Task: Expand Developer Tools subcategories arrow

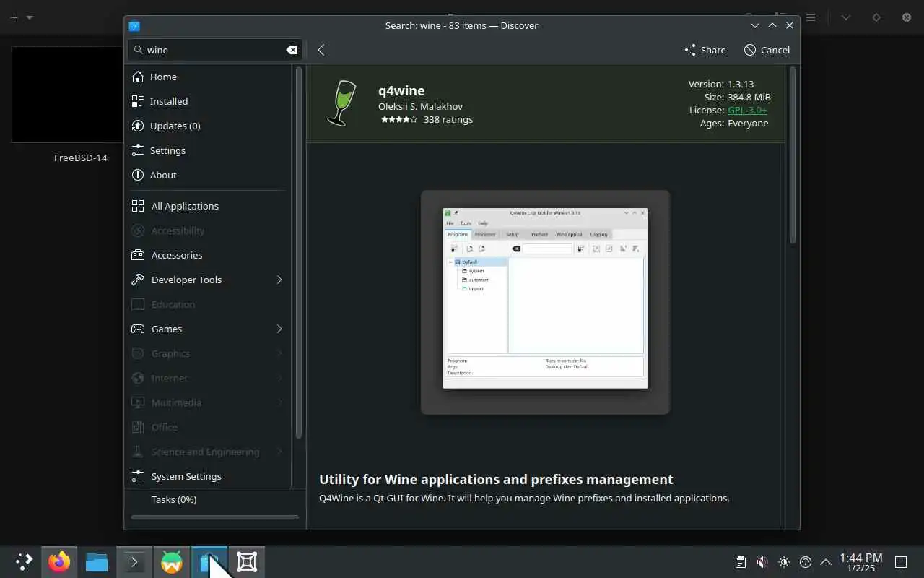Action: click(x=279, y=280)
